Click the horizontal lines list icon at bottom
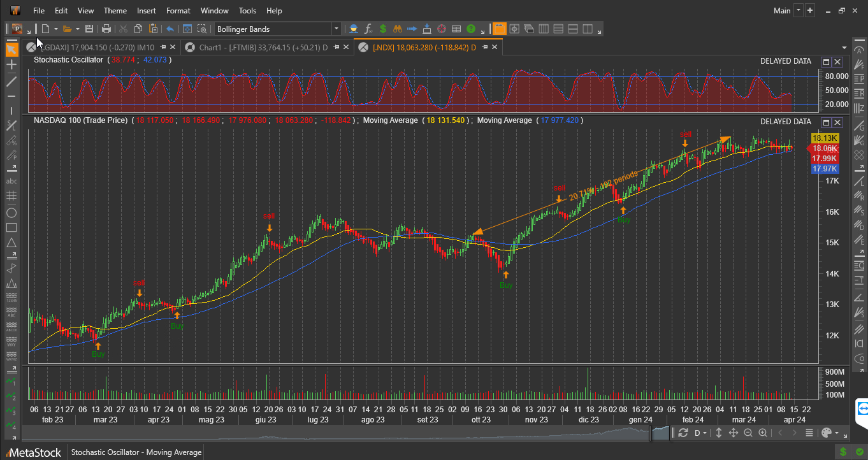The height and width of the screenshot is (460, 868). click(809, 433)
